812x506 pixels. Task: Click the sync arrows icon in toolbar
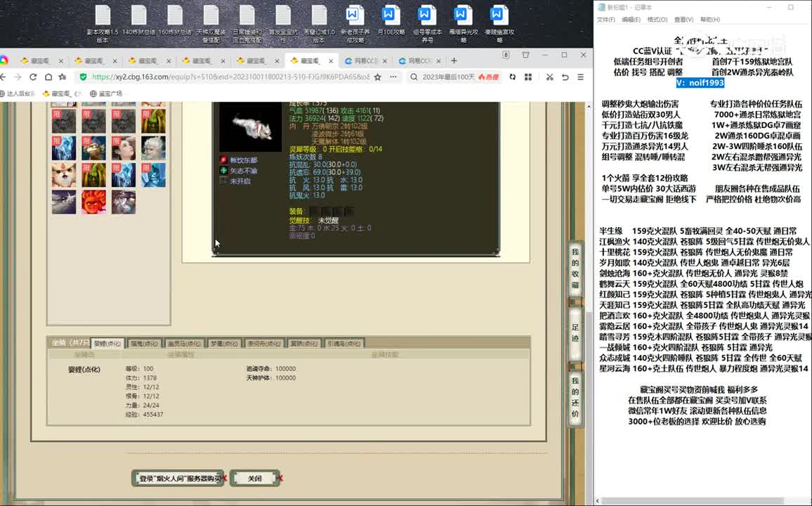click(x=512, y=77)
